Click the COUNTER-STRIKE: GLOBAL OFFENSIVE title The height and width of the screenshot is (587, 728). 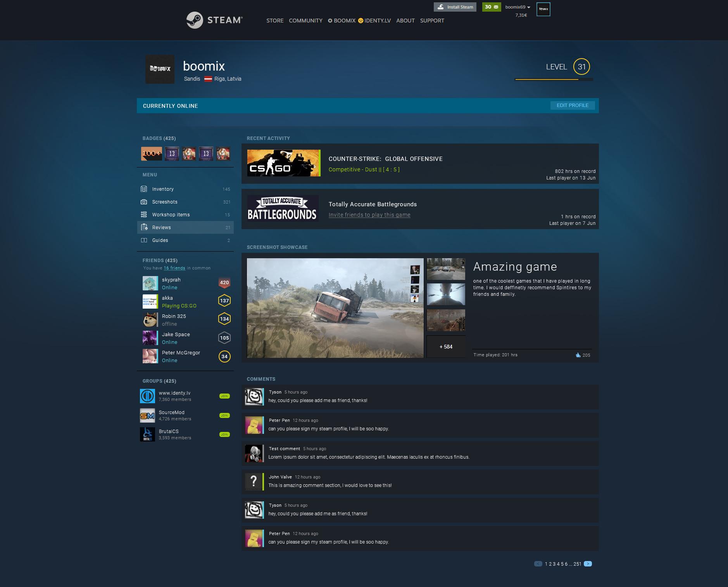[x=386, y=159]
